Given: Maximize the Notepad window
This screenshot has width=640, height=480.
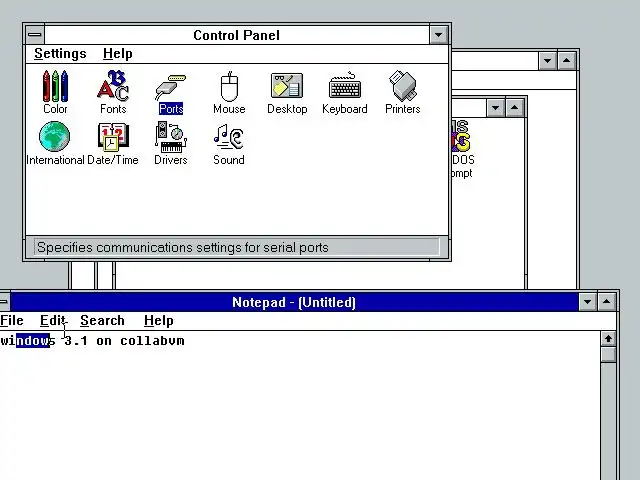Looking at the screenshot, I should [607, 302].
